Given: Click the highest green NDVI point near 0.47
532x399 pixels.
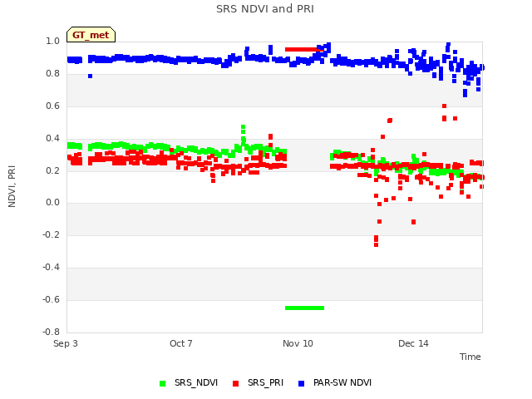Looking at the screenshot, I should point(243,127).
